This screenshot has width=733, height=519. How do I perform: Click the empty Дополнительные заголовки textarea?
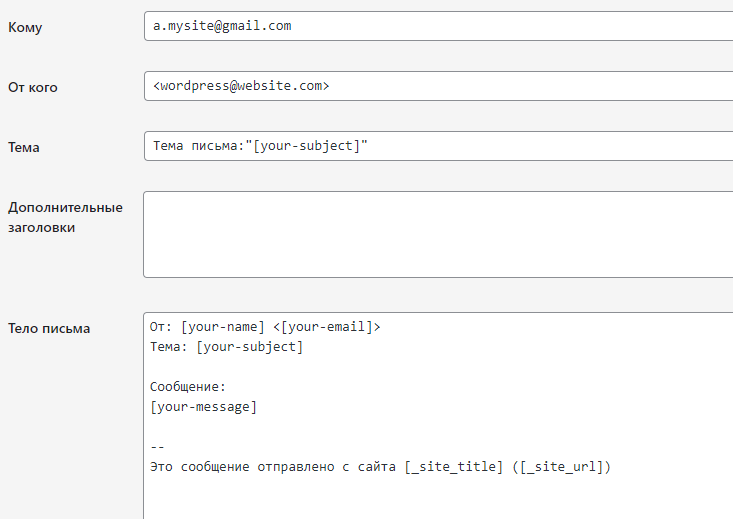(x=438, y=234)
